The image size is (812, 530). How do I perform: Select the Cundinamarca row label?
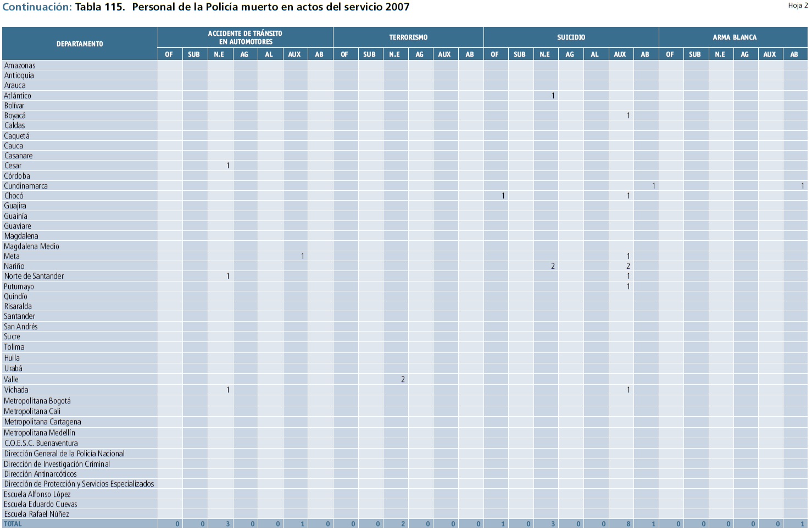point(26,186)
